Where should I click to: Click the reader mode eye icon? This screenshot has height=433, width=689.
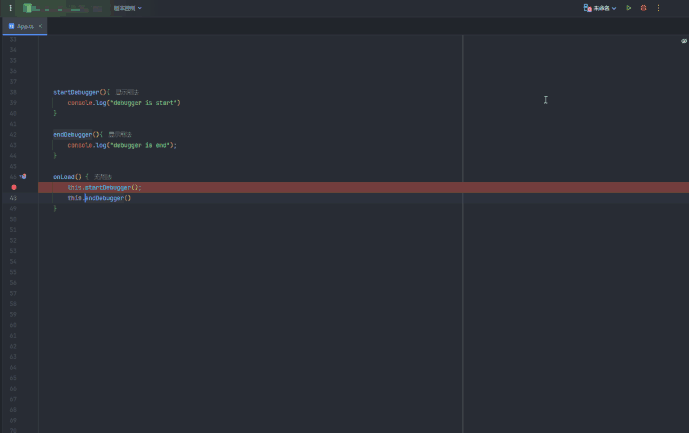click(684, 41)
